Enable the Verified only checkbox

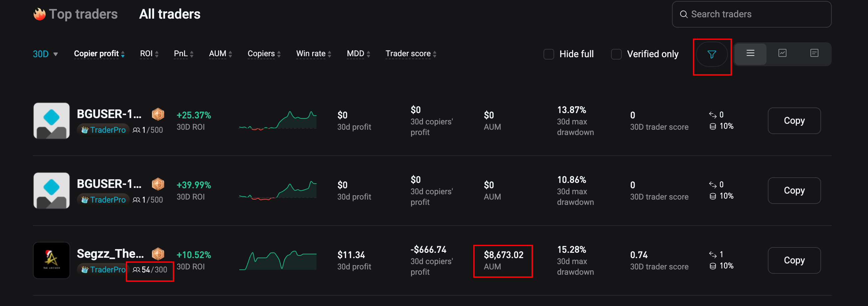(x=616, y=54)
